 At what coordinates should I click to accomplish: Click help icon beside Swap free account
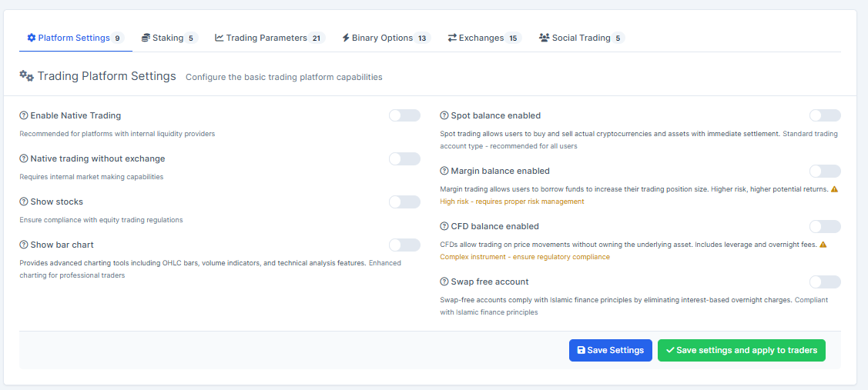click(444, 282)
